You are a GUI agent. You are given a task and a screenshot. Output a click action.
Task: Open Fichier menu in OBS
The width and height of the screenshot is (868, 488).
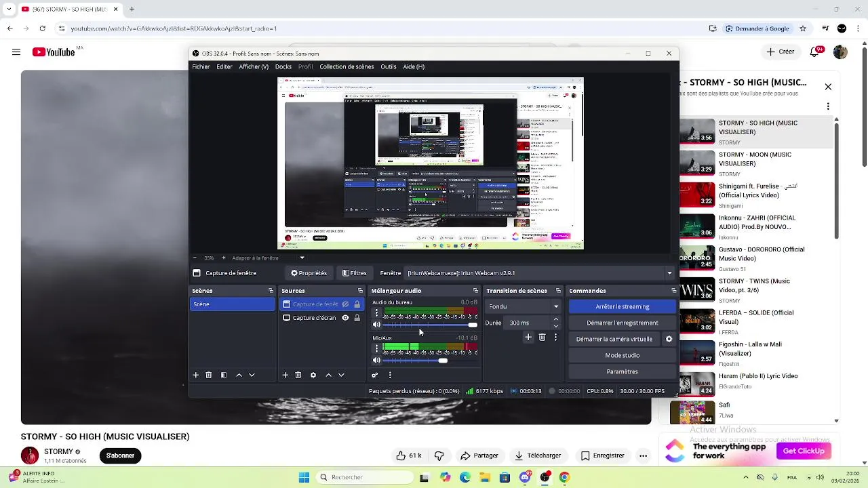point(201,66)
